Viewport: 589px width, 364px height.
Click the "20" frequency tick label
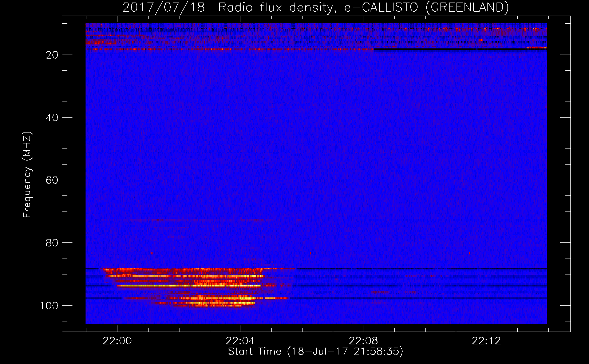pyautogui.click(x=52, y=55)
